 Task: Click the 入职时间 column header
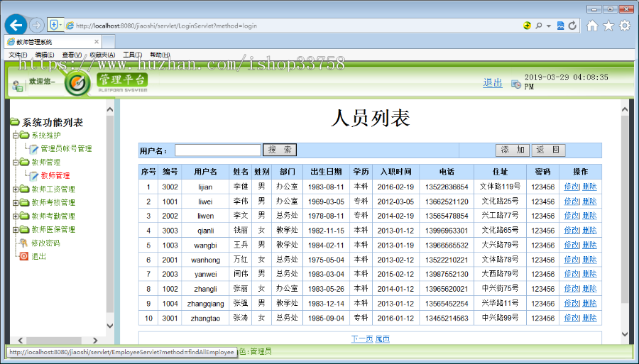pyautogui.click(x=395, y=172)
